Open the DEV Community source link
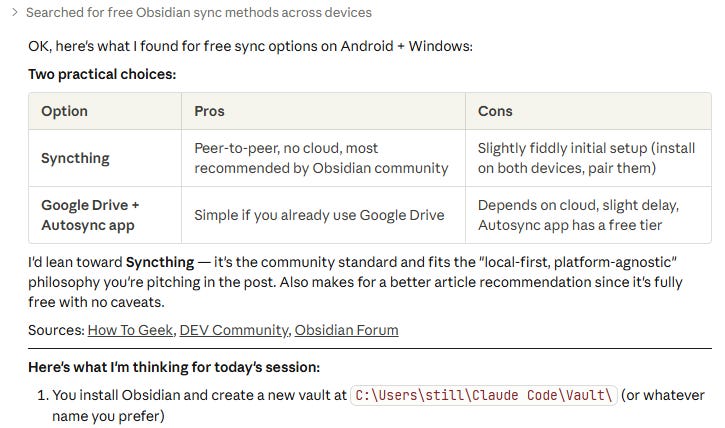 (x=234, y=330)
